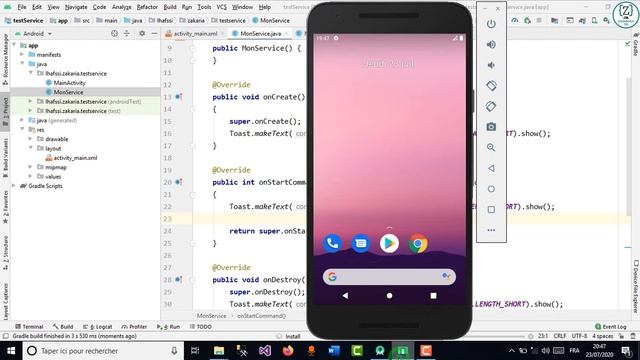Open Word from the taskbar

334,351
